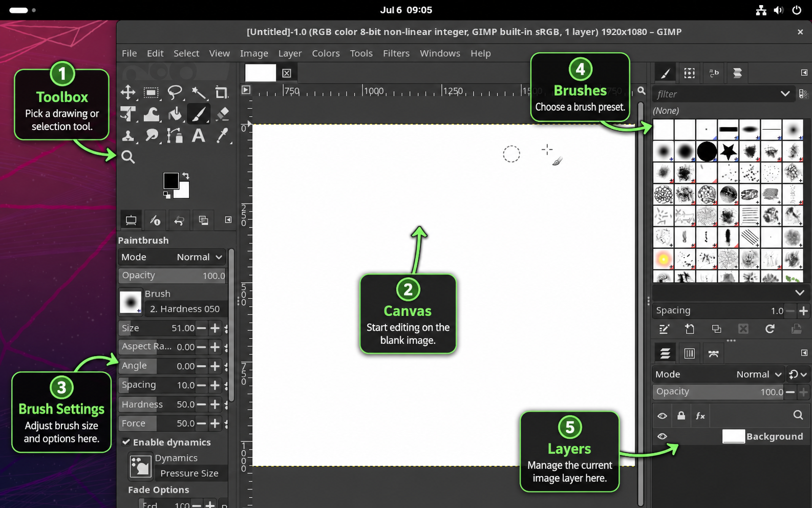Choose the black star brush preset
812x508 pixels.
tap(728, 151)
